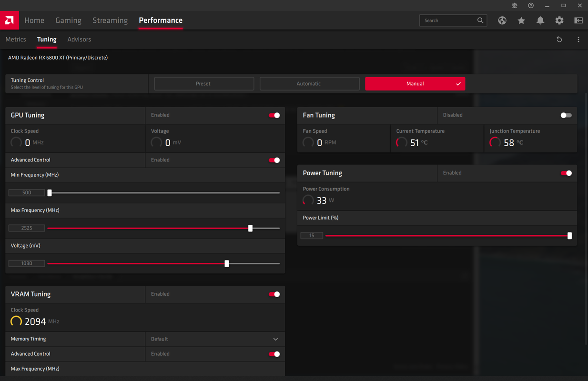The width and height of the screenshot is (588, 381).
Task: Toggle VRAM Advanced Control off
Action: click(274, 354)
